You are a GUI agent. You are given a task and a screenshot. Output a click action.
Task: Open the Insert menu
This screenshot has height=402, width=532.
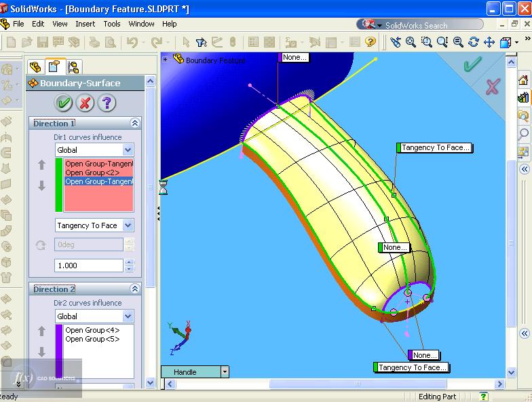pos(85,24)
